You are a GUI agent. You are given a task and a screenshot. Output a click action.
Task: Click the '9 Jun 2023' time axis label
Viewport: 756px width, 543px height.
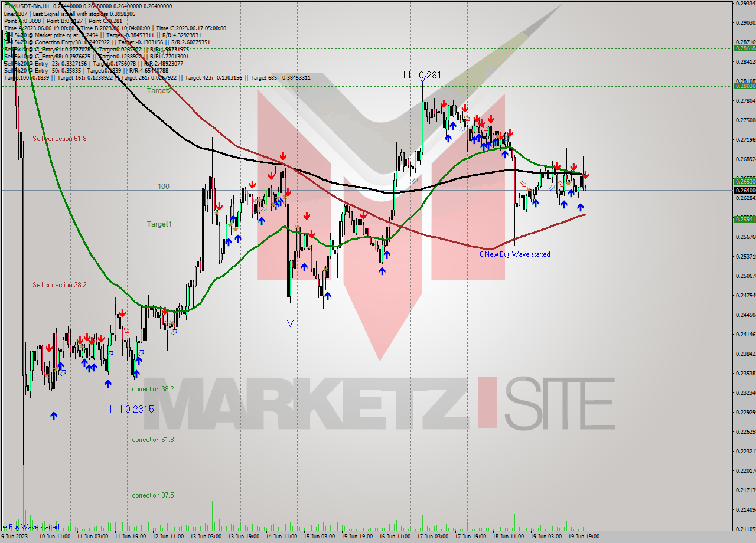(15, 537)
